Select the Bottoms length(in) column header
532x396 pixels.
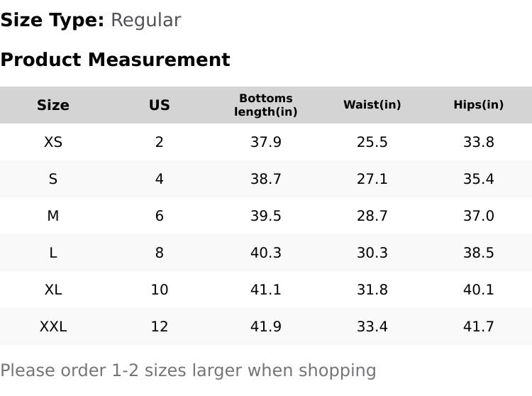pos(266,105)
